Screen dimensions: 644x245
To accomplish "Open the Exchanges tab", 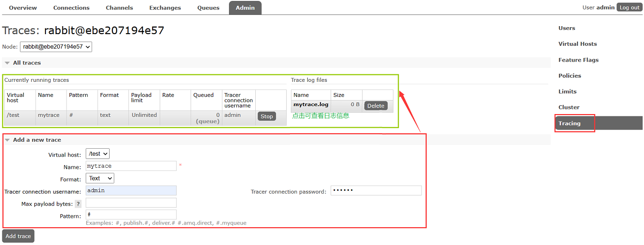I will pyautogui.click(x=165, y=7).
